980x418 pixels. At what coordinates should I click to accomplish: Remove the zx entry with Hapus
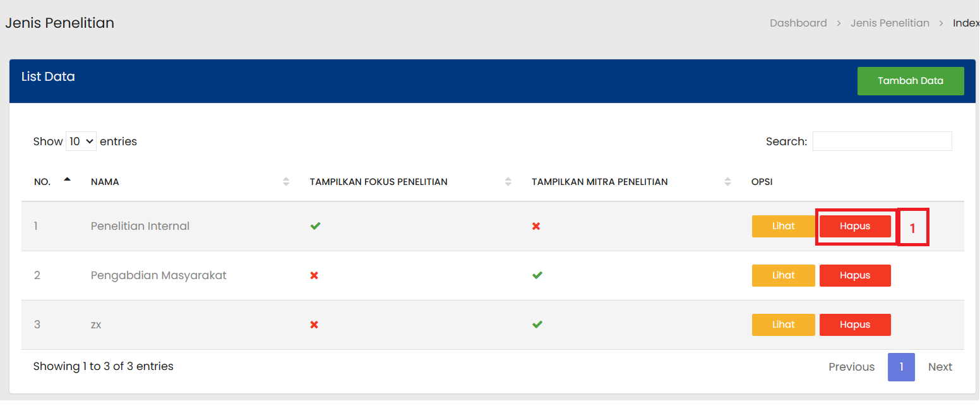855,325
